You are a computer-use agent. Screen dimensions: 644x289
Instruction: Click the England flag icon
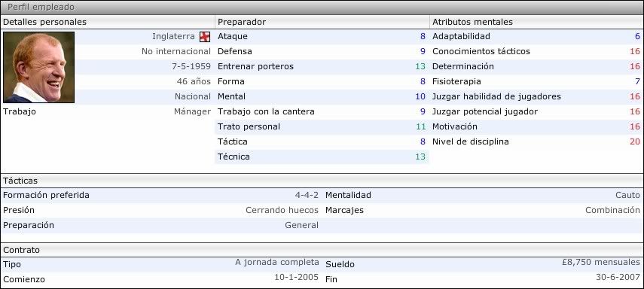point(205,37)
